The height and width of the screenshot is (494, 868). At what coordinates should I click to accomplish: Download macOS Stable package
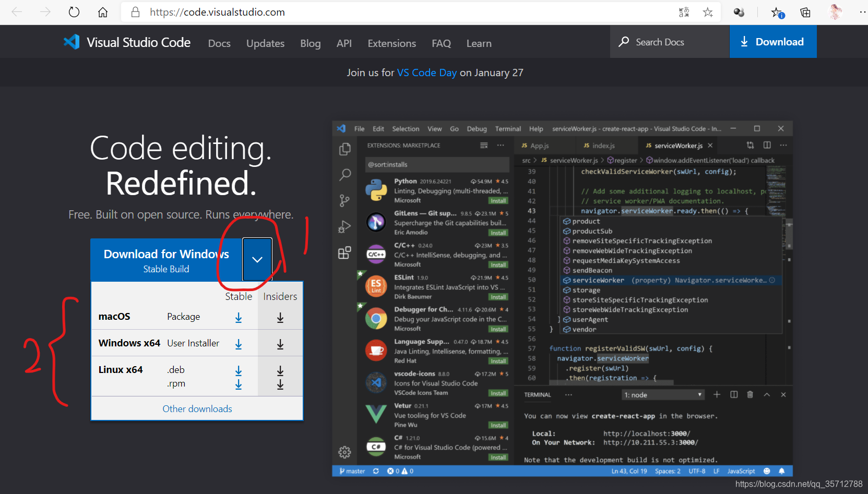(x=239, y=317)
